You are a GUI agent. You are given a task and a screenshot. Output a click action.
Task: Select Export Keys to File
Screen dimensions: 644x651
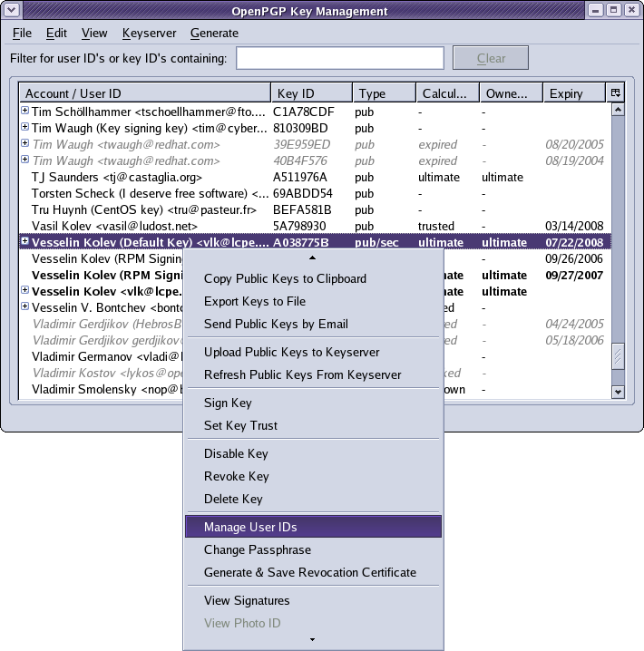pyautogui.click(x=313, y=301)
